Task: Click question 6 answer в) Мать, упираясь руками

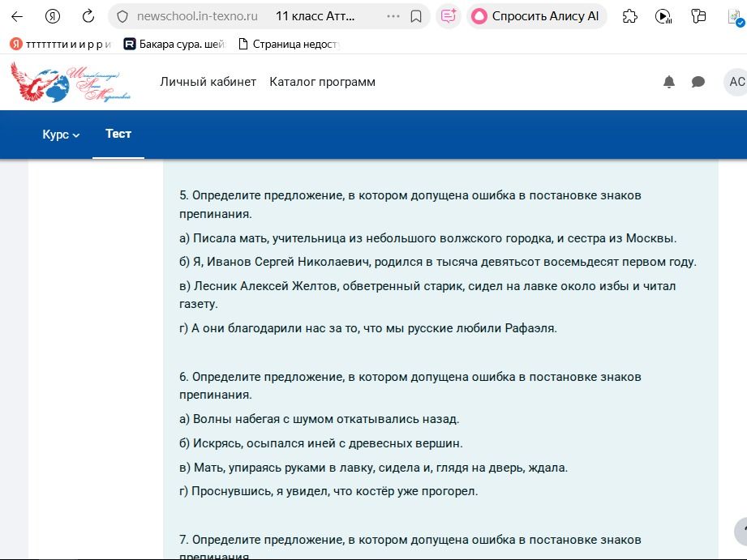Action: coord(373,468)
